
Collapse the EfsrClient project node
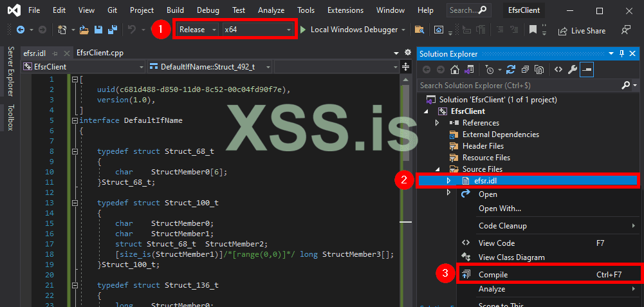pyautogui.click(x=425, y=111)
